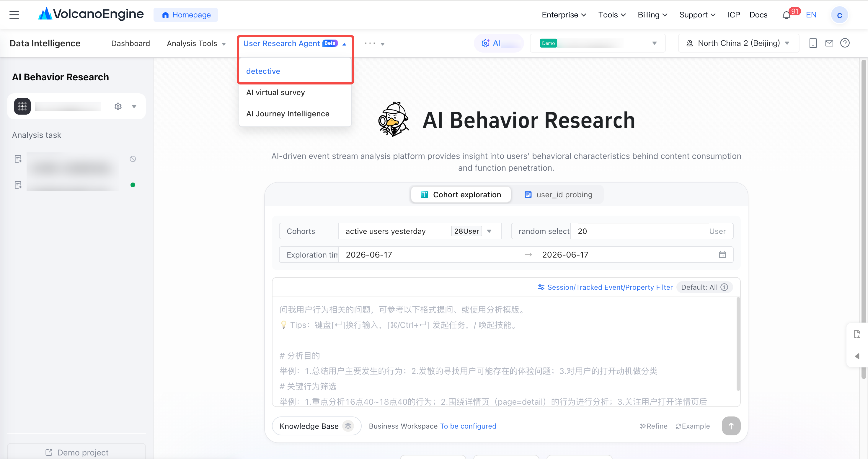Toggle the Knowledge Base switch
Screen dimensions: 868x459
coord(348,426)
